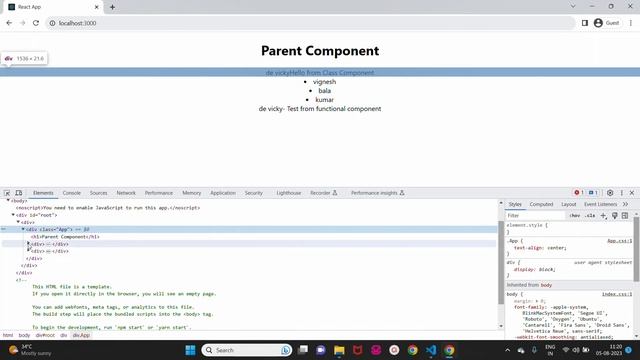This screenshot has width=640, height=360.
Task: Toggle the .cls class editor
Action: (x=590, y=216)
